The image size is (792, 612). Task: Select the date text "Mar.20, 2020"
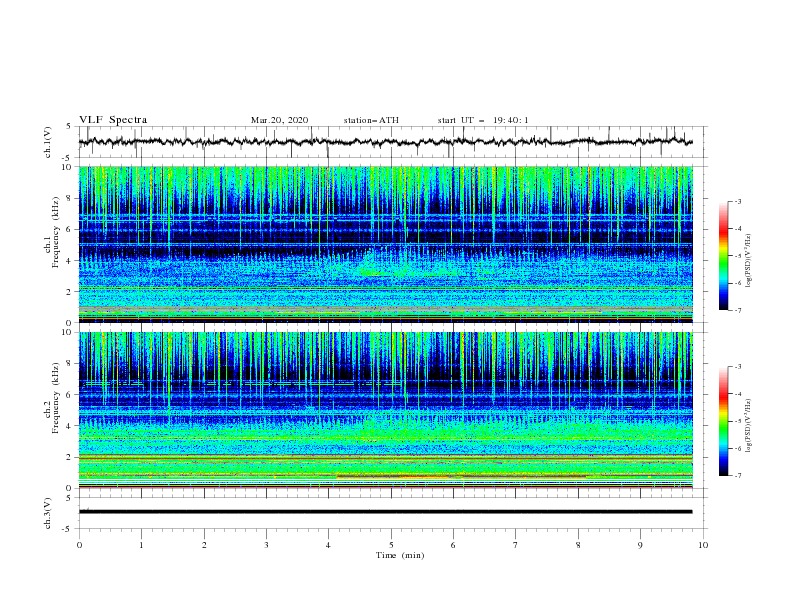[279, 120]
